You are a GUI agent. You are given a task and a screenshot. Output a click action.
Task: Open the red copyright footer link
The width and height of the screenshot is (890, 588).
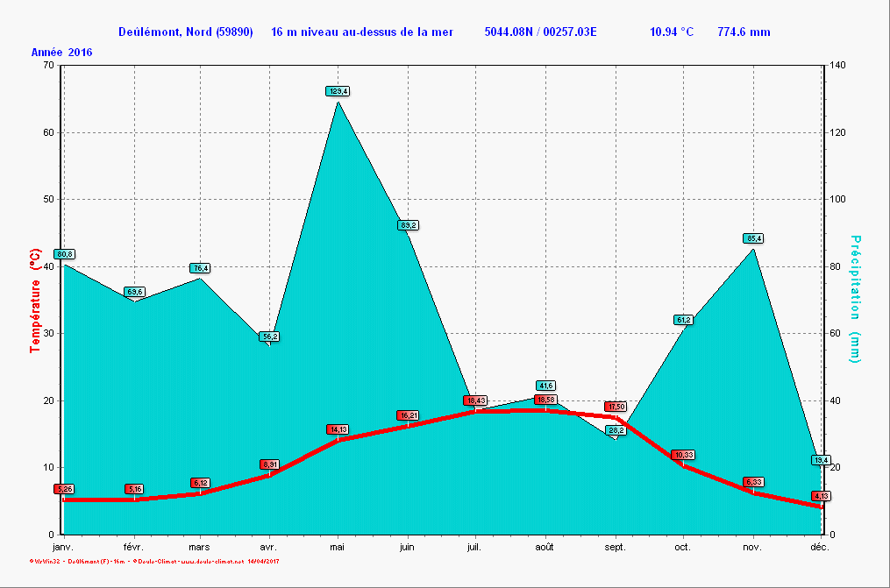147,561
